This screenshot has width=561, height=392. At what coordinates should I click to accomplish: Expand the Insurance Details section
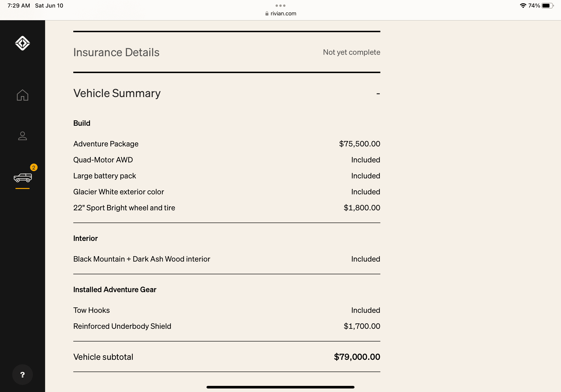click(227, 52)
